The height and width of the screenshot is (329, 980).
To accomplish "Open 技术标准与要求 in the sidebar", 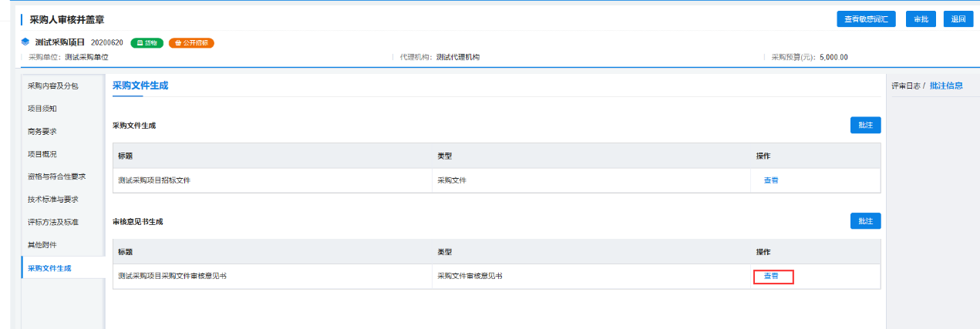I will [53, 199].
